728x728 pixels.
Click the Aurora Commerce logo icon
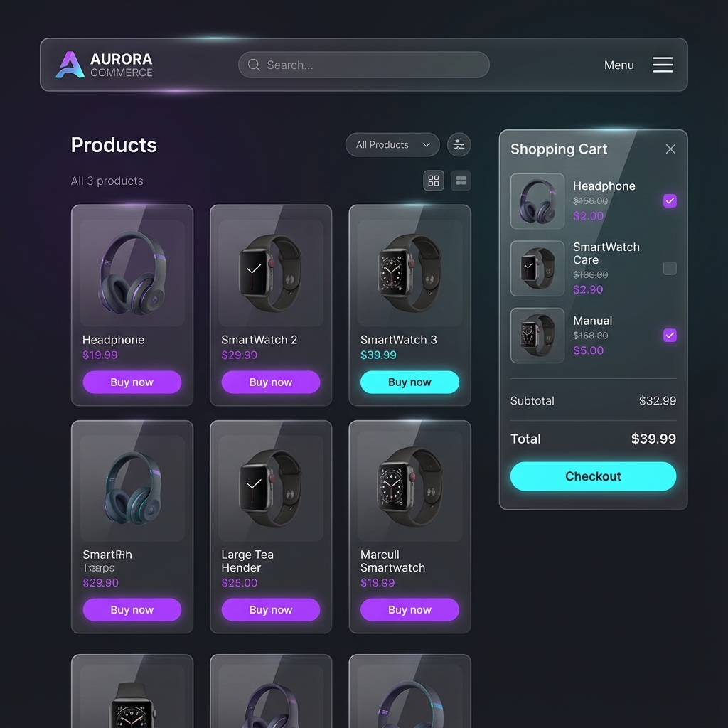point(70,65)
